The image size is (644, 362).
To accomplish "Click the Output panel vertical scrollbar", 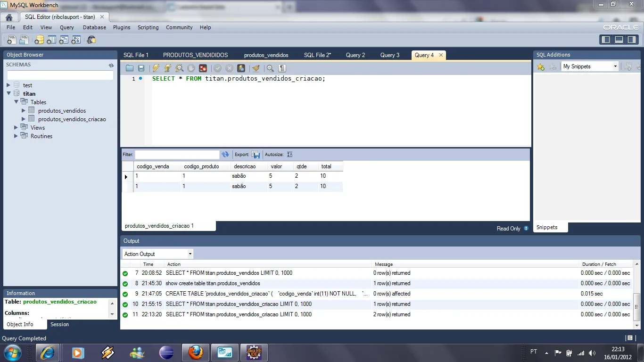I will click(x=636, y=295).
